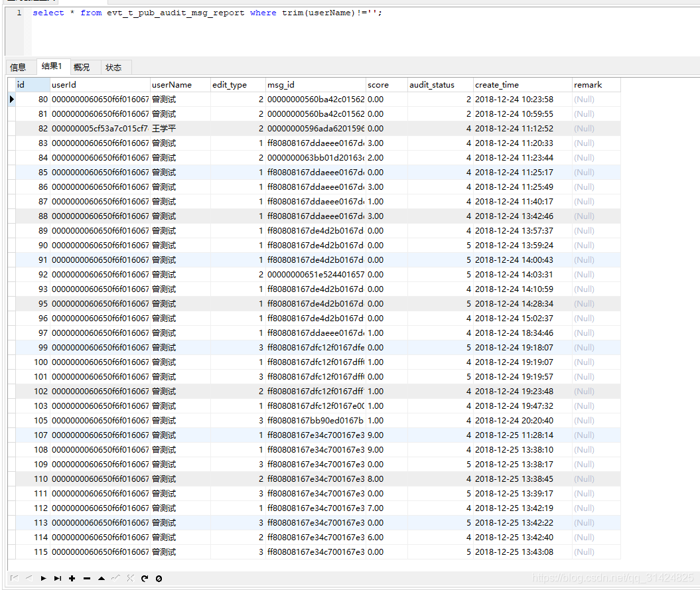
Task: Click the score column header
Action: [387, 85]
